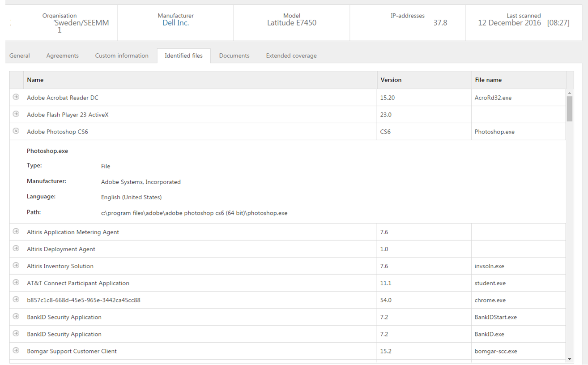
Task: Click the Adobe Acrobat Reader DC name
Action: (63, 98)
